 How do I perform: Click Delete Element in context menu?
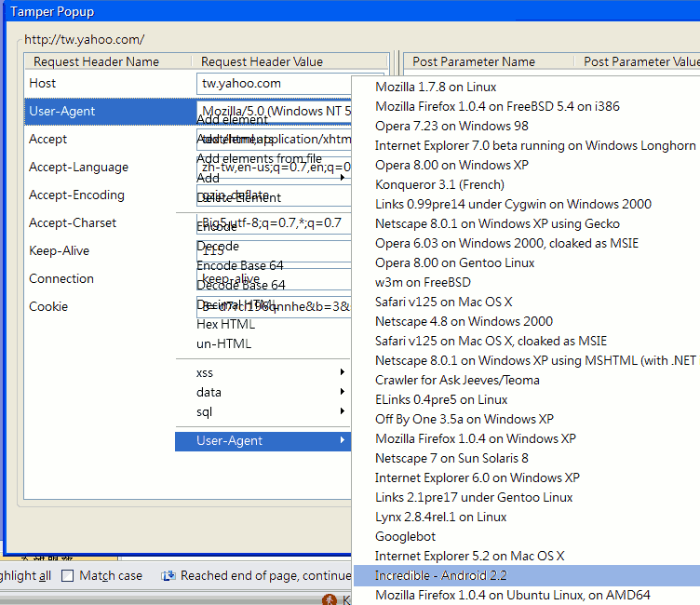(239, 198)
